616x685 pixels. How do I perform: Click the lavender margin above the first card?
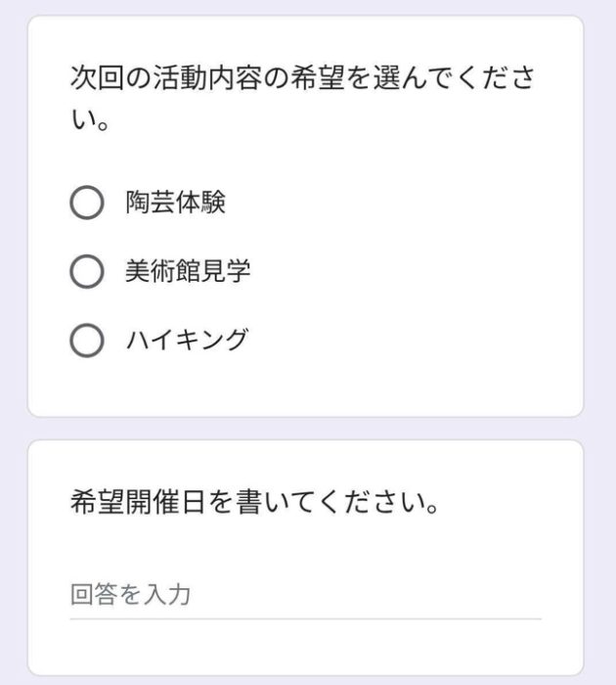(305, 7)
